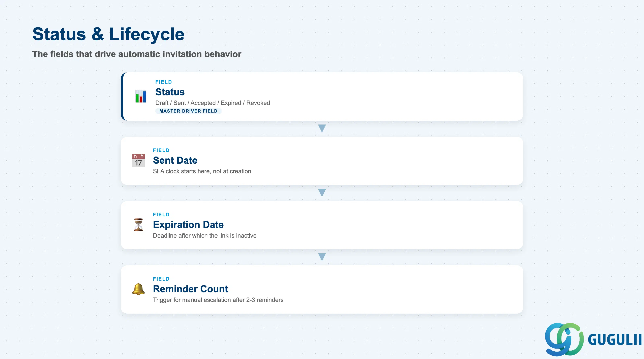Click the Gugulii logo

point(593,339)
